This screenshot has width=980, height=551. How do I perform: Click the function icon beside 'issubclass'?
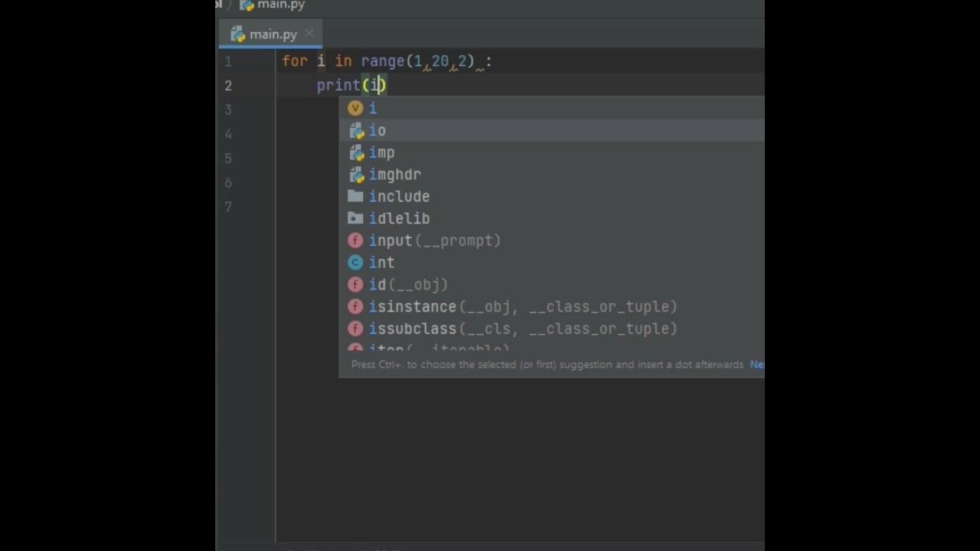click(355, 329)
